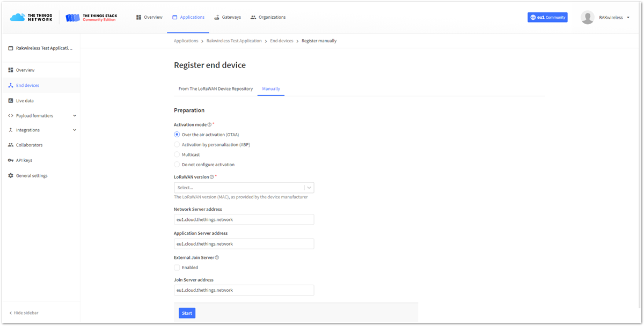Image resolution: width=644 pixels, height=326 pixels.
Task: Click the API keys key icon
Action: pyautogui.click(x=11, y=160)
